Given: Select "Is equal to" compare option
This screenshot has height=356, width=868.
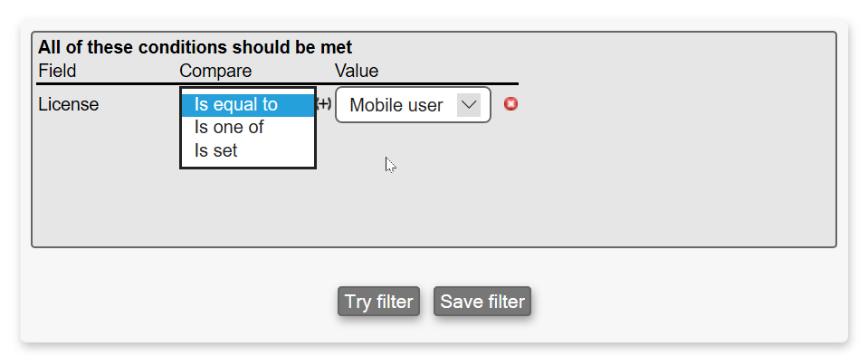Looking at the screenshot, I should pyautogui.click(x=248, y=105).
